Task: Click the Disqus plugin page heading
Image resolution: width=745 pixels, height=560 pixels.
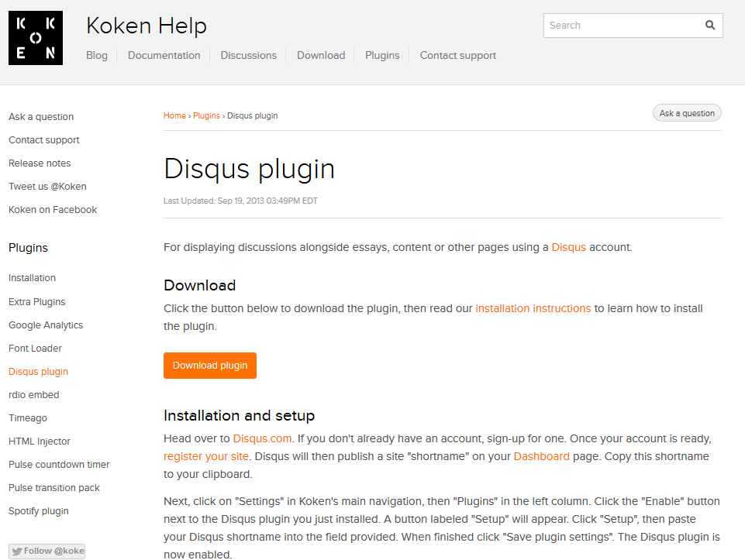Action: 250,169
